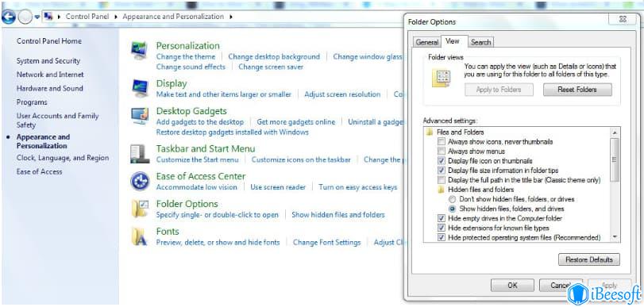
Task: Open User Accounts and Family Safety
Action: (57, 121)
